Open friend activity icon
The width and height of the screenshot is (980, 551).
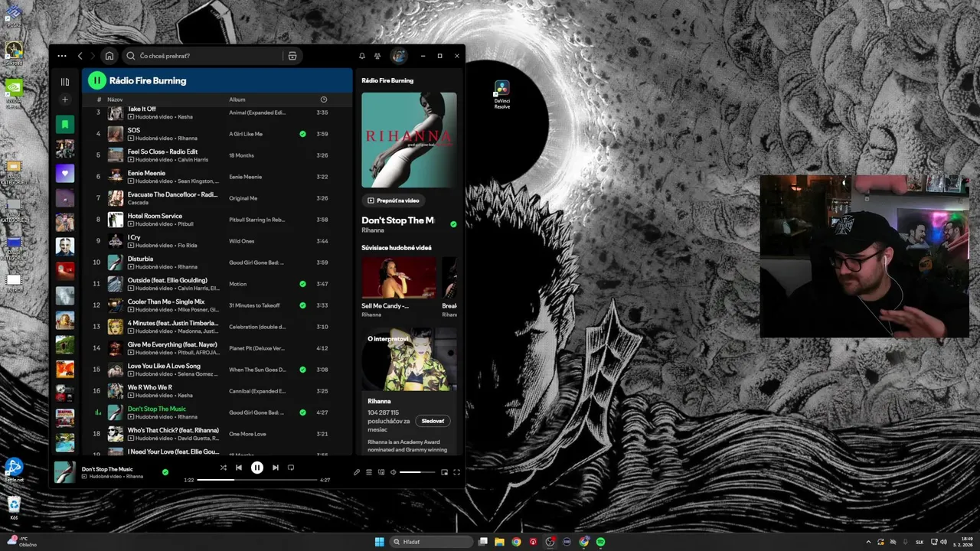[x=377, y=56]
